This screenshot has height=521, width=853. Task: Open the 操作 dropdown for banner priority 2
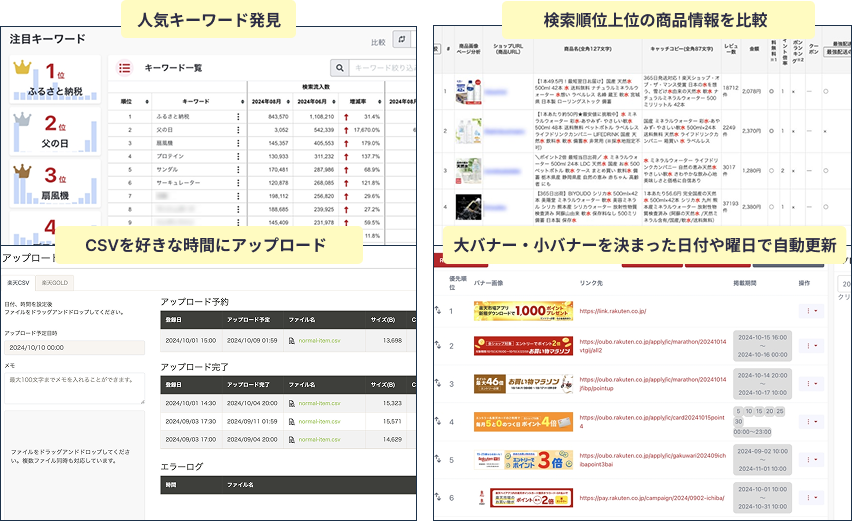811,346
